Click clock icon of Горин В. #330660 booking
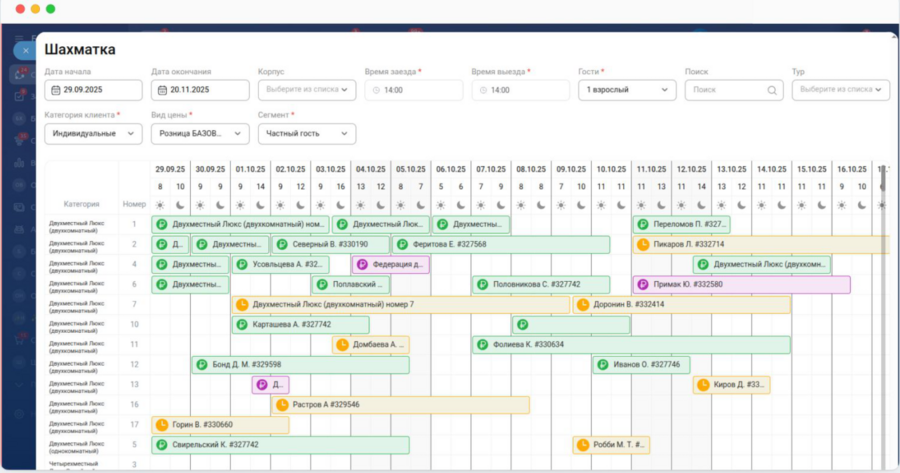This screenshot has height=473, width=900. [x=162, y=425]
